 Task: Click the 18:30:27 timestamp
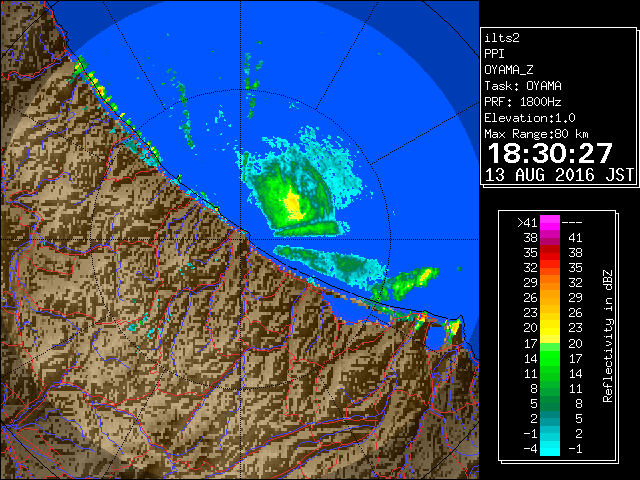point(550,153)
